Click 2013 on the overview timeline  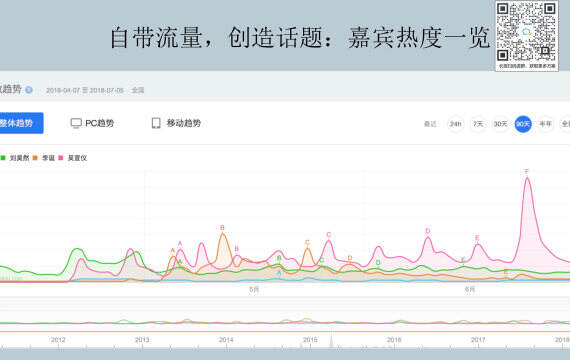pos(142,340)
